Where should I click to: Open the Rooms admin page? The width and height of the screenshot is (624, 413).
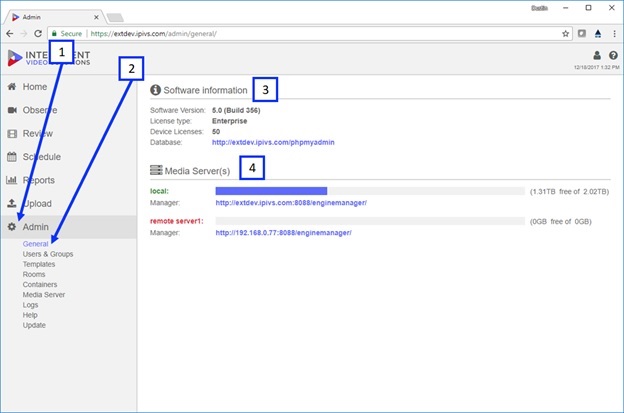tap(34, 275)
